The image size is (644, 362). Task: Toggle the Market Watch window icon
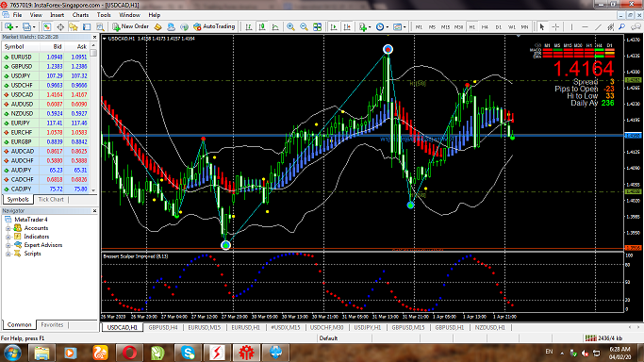[47, 26]
